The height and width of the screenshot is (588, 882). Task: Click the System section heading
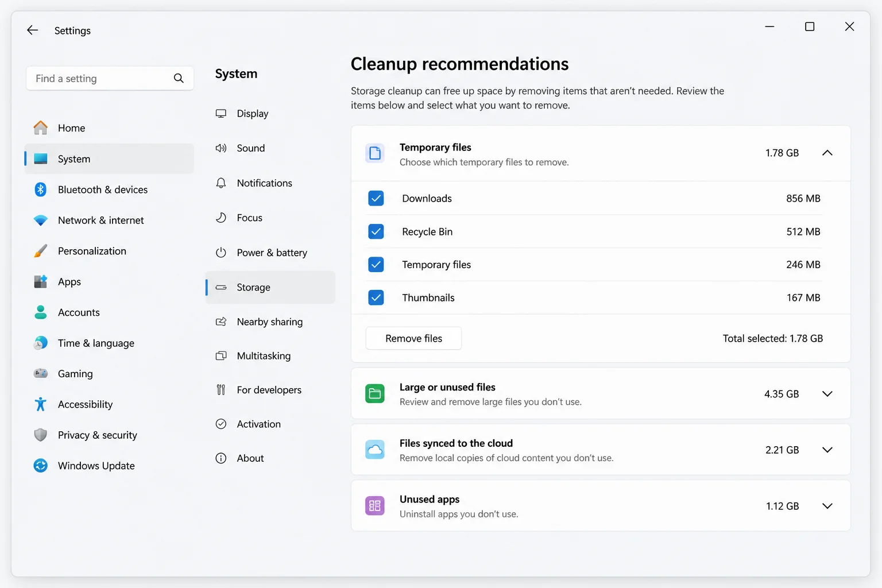coord(236,73)
